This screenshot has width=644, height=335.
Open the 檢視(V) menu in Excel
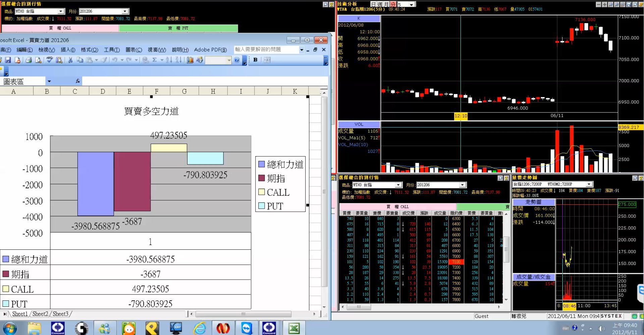(47, 50)
